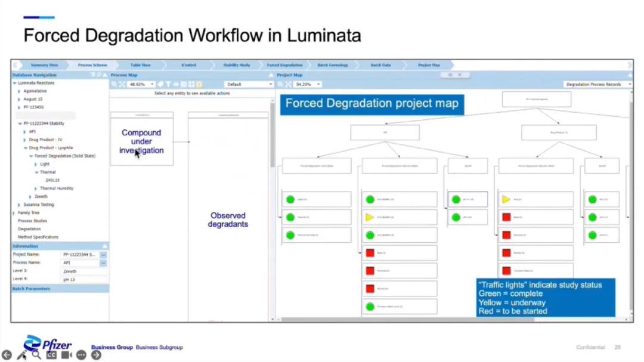Click the double chevron left of Summary View
Screen dimensions: 644x362
pyautogui.click(x=15, y=65)
